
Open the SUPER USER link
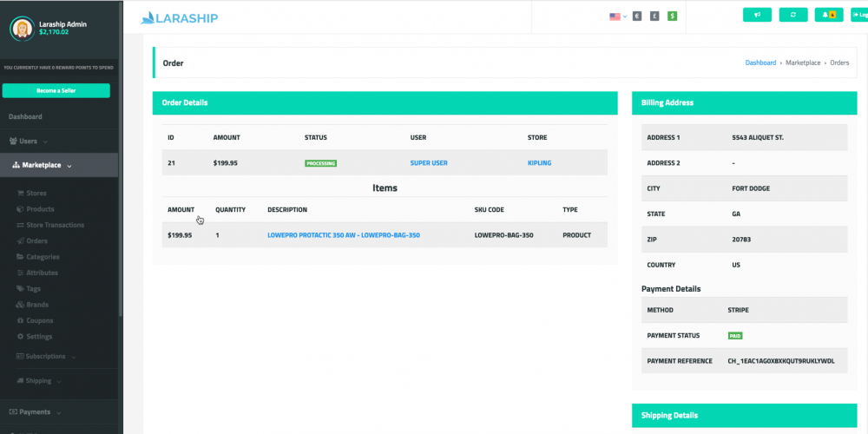pos(429,163)
